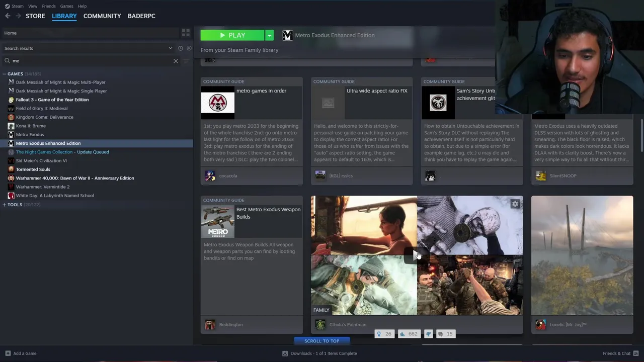
Task: Click the library search field
Action: tap(91, 61)
